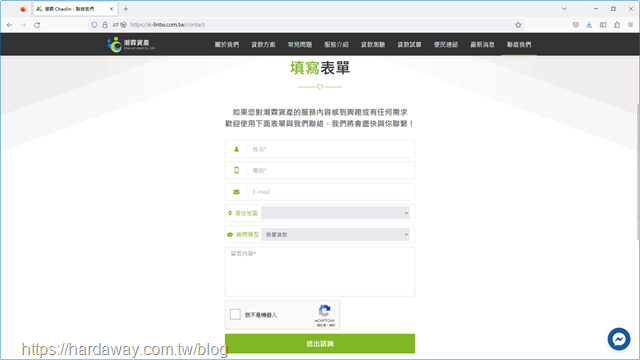Open the Extensions puzzle icon
Viewport: 640px width, 360px height.
[x=617, y=25]
